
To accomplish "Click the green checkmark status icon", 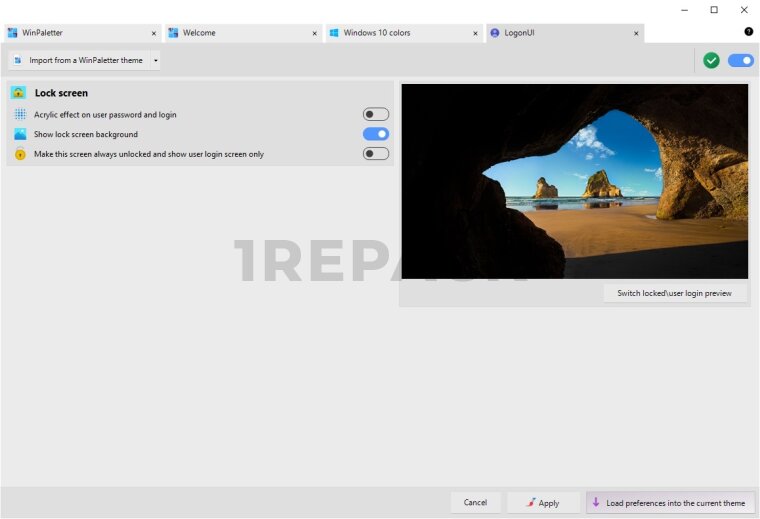I will pyautogui.click(x=711, y=60).
